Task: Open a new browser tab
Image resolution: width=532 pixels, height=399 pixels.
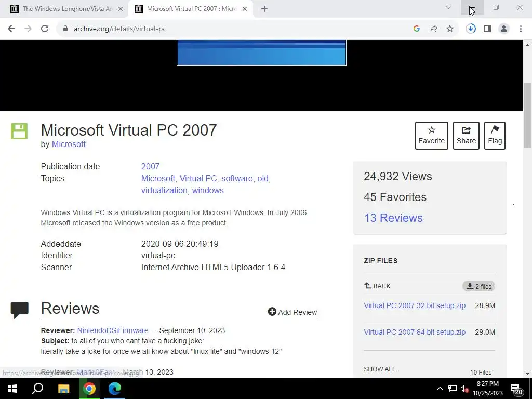Action: 264,9
